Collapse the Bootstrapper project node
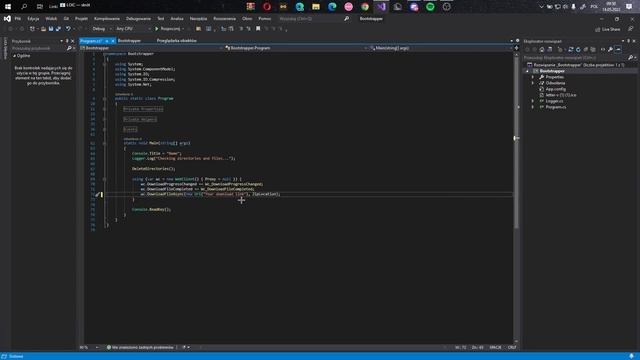This screenshot has width=640, height=360. (527, 71)
